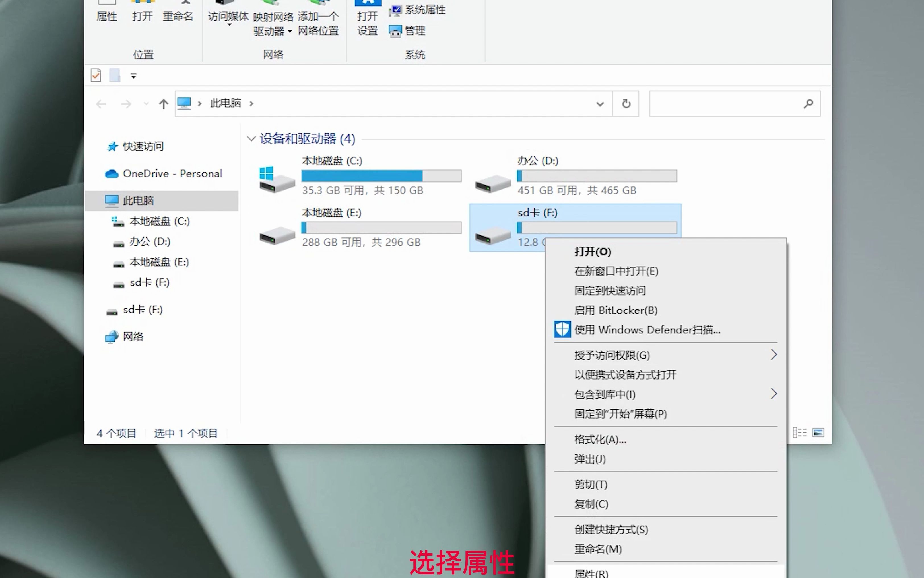Screen dimensions: 924x578
Task: Click the Up one level arrow
Action: [163, 104]
